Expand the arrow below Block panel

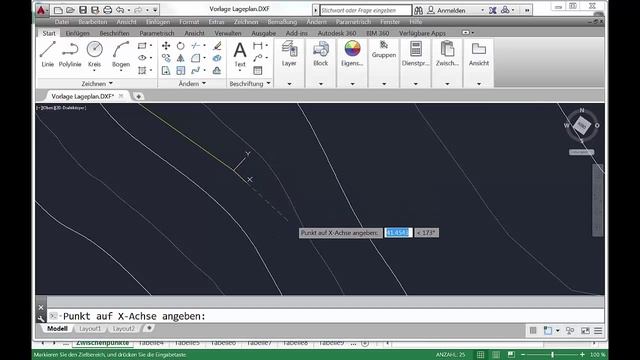coord(321,84)
